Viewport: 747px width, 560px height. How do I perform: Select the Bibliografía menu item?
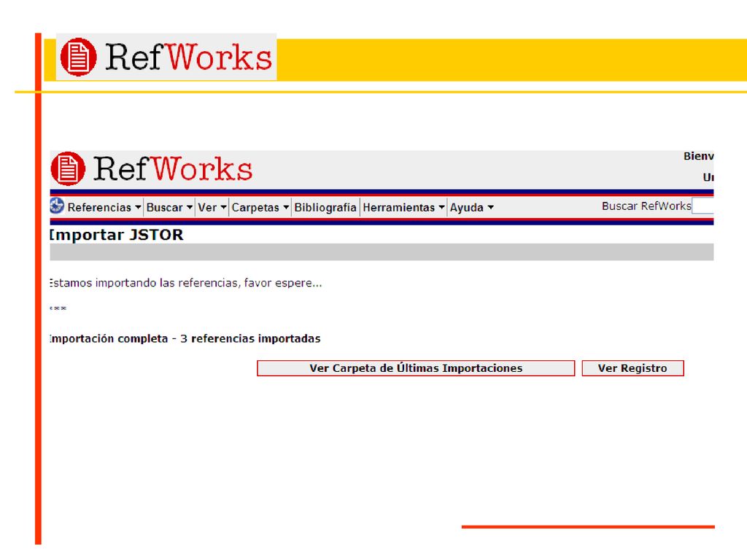pyautogui.click(x=325, y=208)
